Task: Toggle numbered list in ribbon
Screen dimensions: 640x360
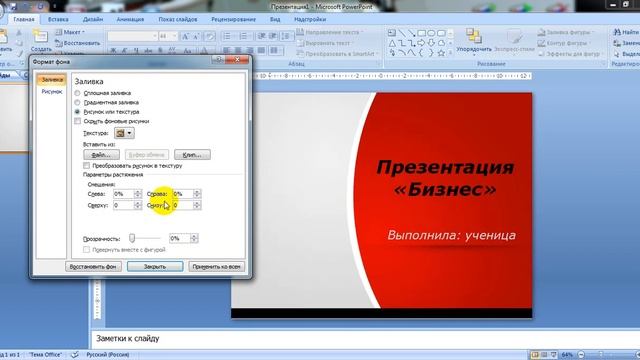Action: pos(244,36)
